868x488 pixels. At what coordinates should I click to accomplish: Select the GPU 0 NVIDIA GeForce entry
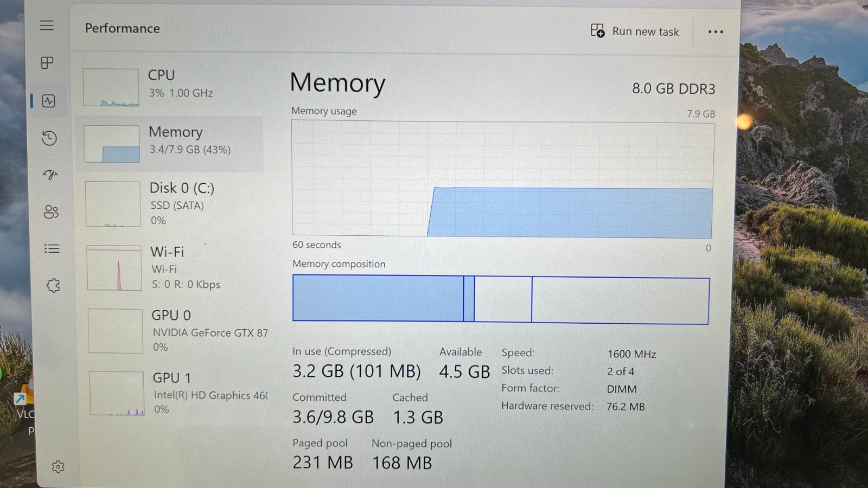click(176, 331)
